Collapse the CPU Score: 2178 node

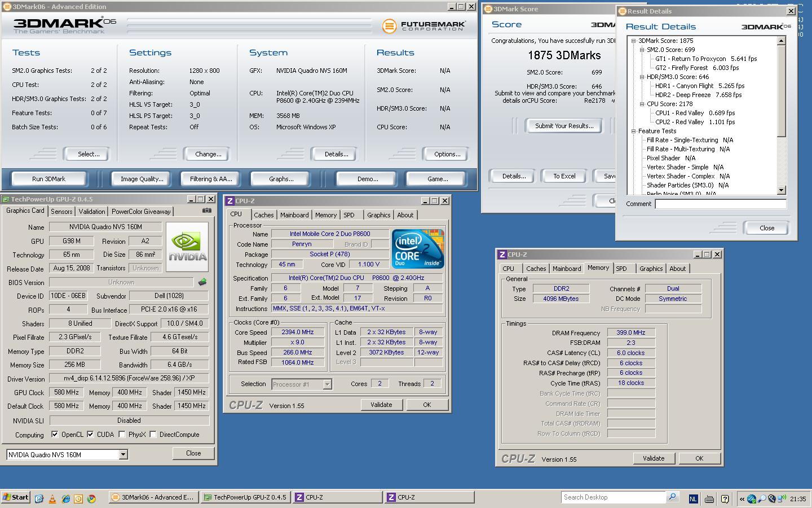pos(642,104)
